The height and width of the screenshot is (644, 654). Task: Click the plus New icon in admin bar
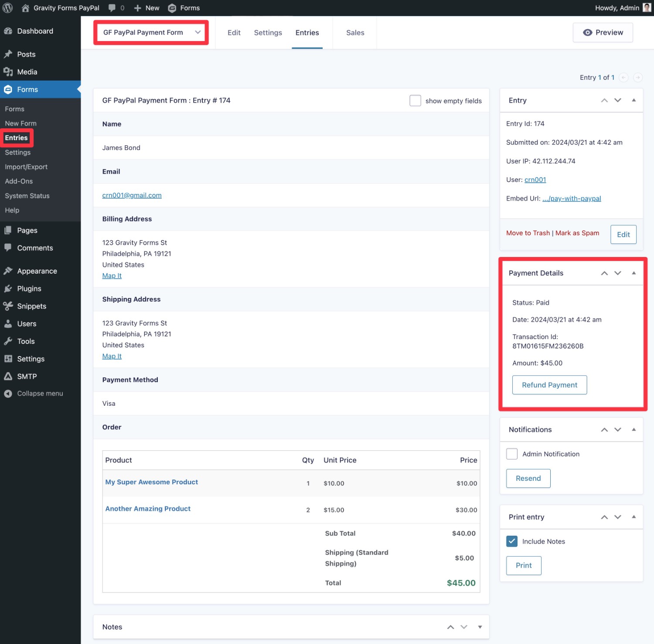point(137,8)
